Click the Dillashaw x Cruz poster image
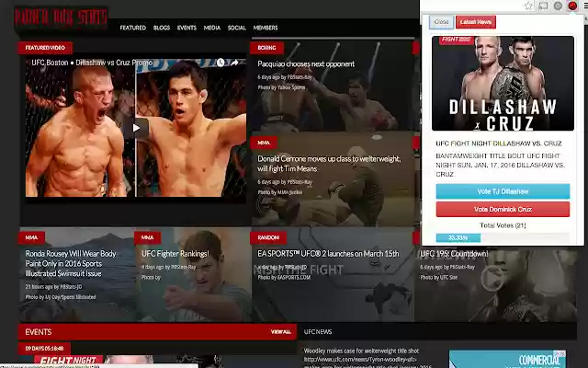This screenshot has width=588, height=368. pyautogui.click(x=503, y=84)
